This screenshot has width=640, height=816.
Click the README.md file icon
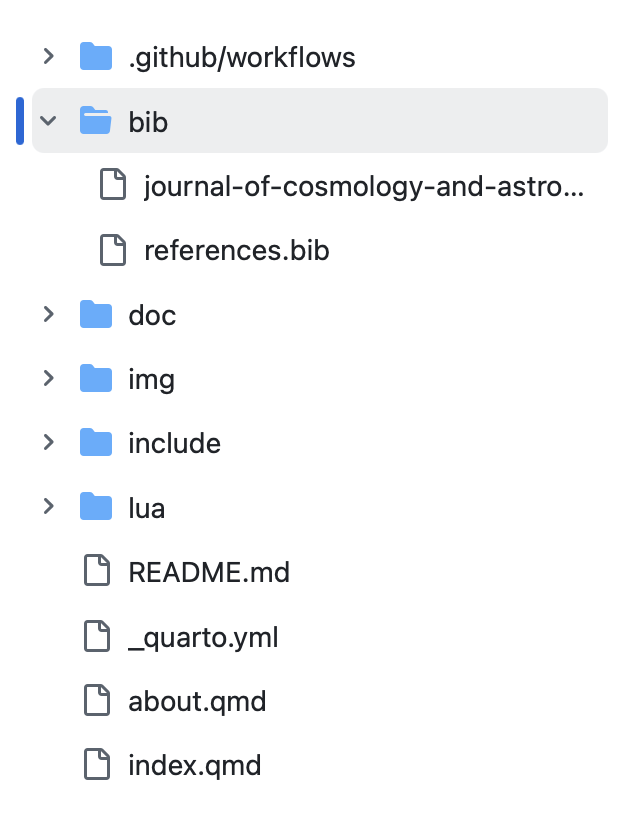coord(96,572)
